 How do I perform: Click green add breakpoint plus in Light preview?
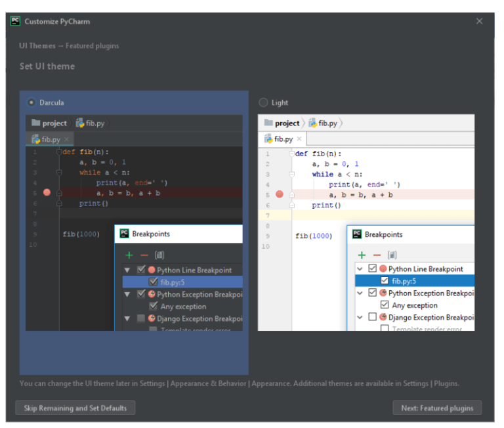362,255
